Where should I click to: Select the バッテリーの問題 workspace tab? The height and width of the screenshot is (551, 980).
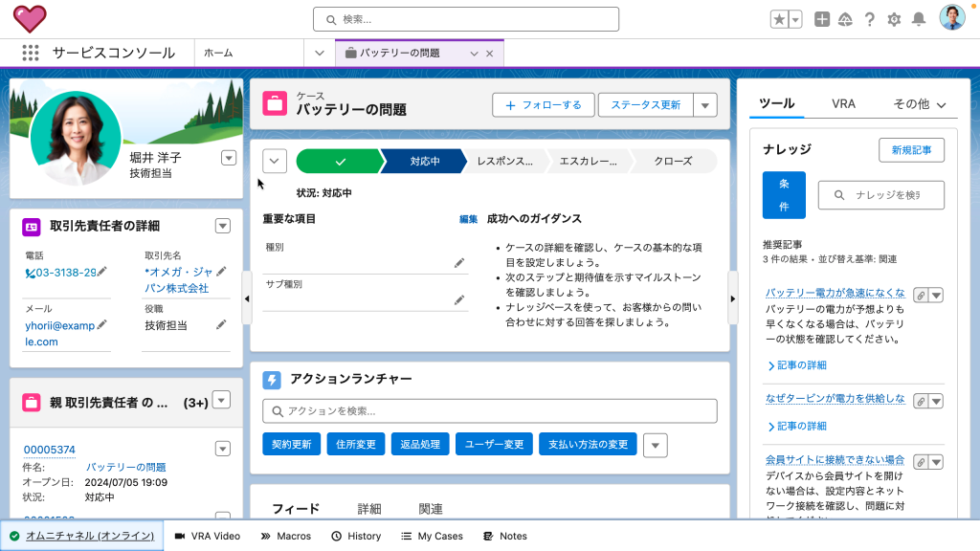coord(400,54)
